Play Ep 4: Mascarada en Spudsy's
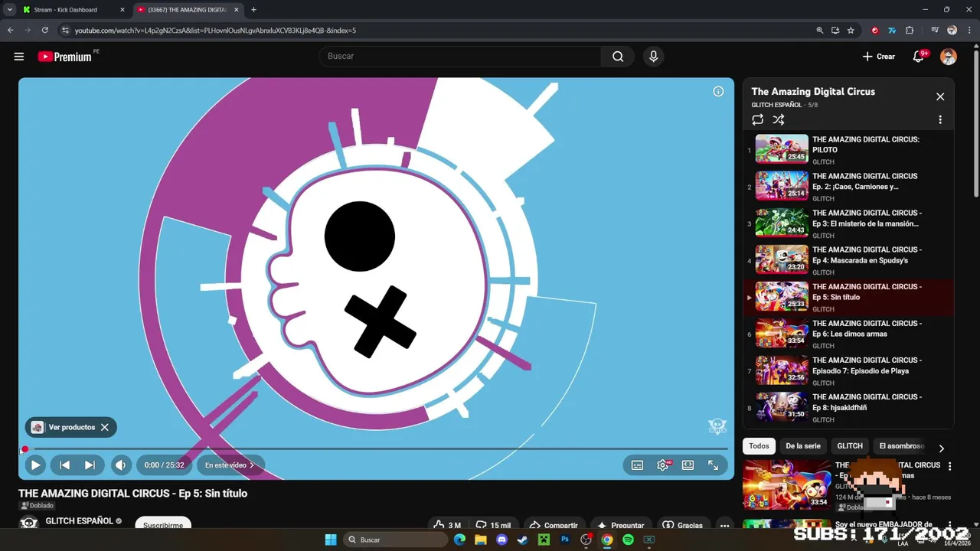Image resolution: width=980 pixels, height=551 pixels. point(849,259)
